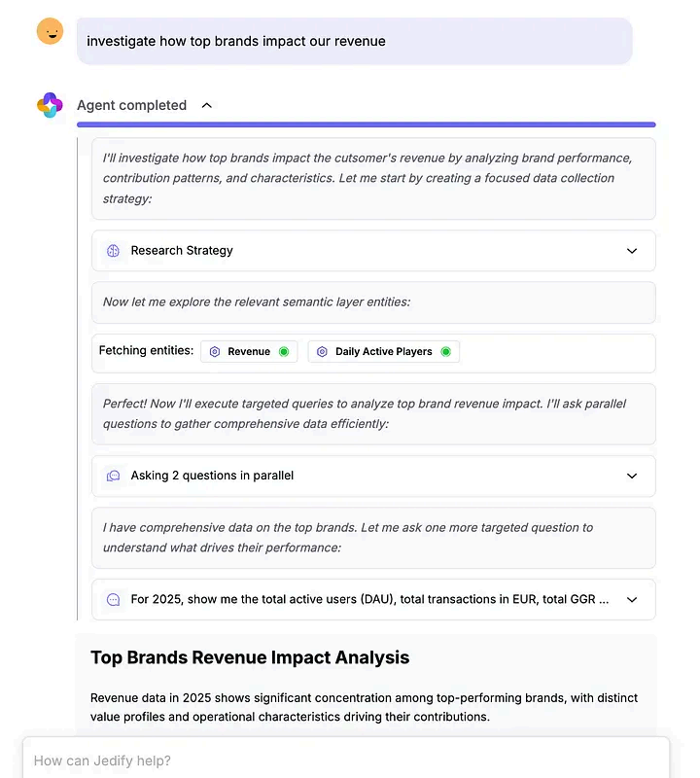This screenshot has height=778, width=700.
Task: Click the hexagon icon in Revenue chip
Action: (x=215, y=352)
